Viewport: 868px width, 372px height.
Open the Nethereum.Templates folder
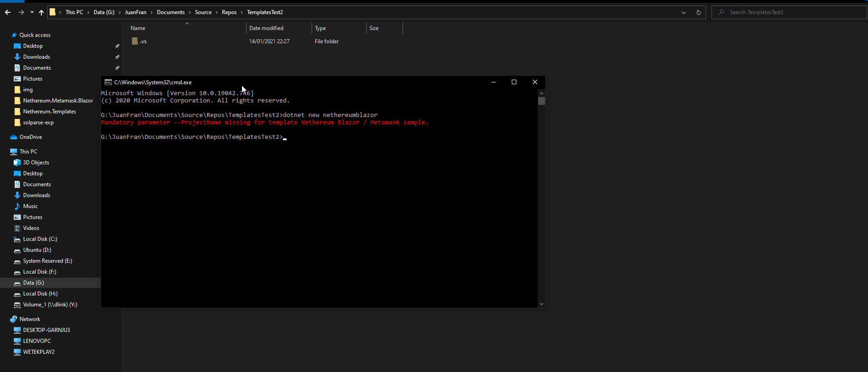(x=49, y=112)
